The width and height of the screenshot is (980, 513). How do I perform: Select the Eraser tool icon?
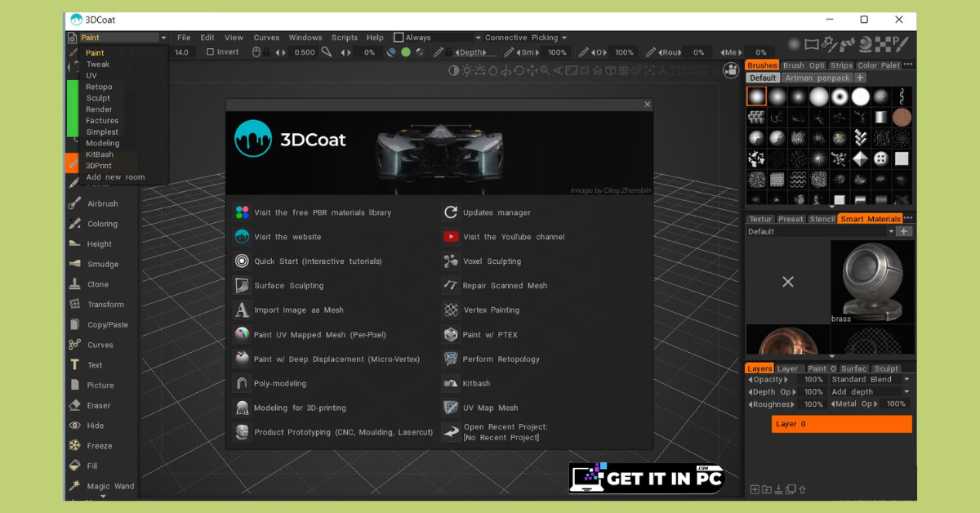click(74, 405)
